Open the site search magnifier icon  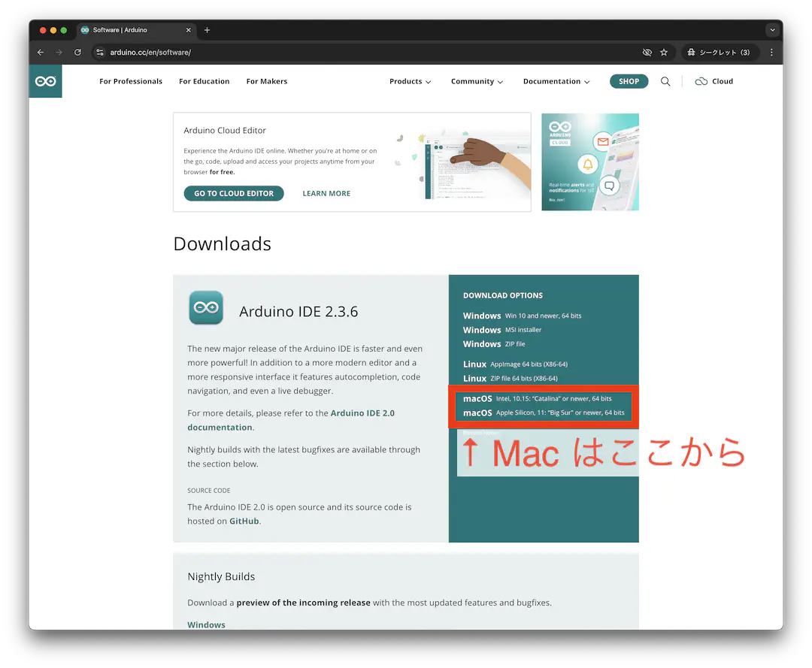point(665,81)
